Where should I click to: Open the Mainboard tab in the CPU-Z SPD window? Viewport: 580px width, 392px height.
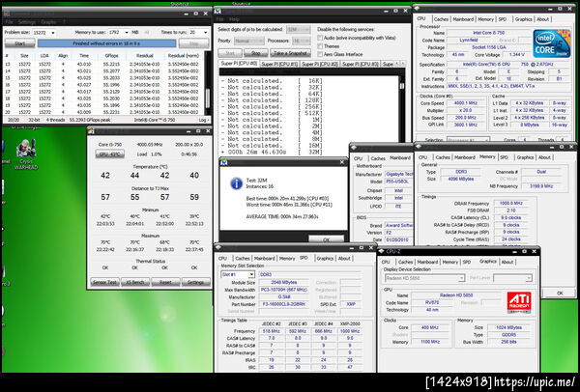(x=265, y=258)
